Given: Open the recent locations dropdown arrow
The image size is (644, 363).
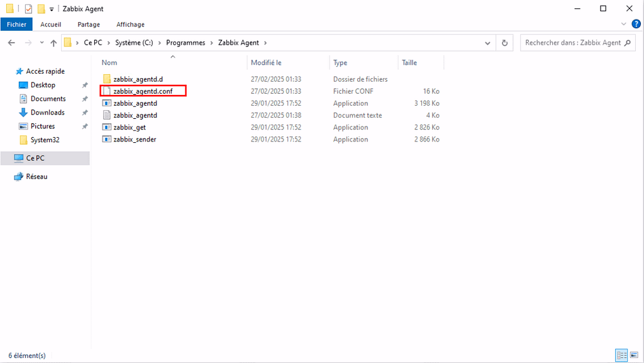Looking at the screenshot, I should click(42, 43).
